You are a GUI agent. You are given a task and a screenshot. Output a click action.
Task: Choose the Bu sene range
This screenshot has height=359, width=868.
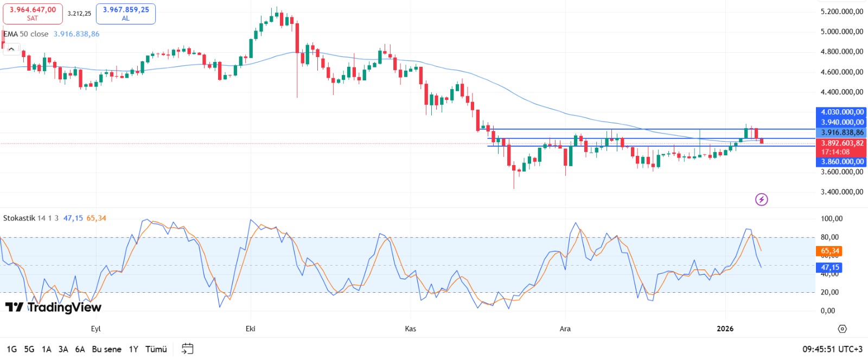107,349
